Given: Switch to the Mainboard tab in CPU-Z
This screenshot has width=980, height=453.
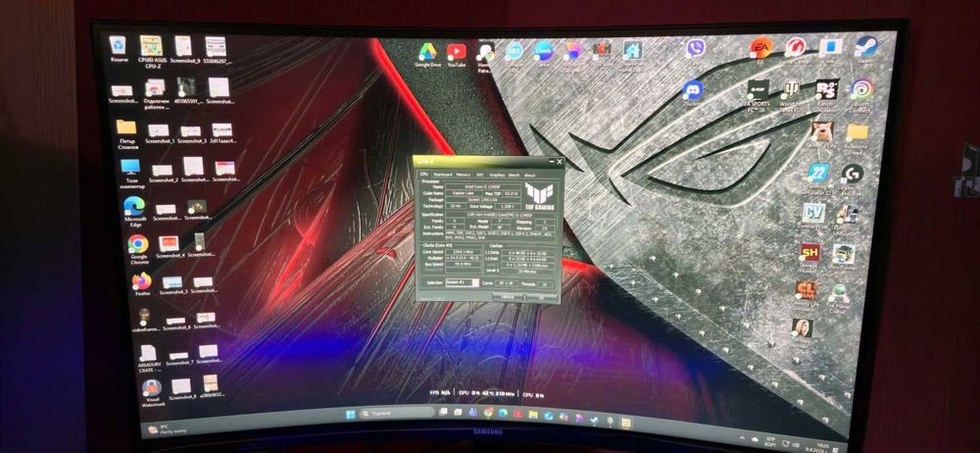Looking at the screenshot, I should tap(443, 175).
